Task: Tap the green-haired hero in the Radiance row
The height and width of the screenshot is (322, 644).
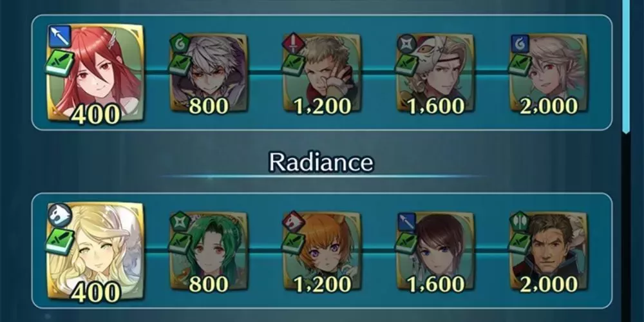Action: click(209, 251)
